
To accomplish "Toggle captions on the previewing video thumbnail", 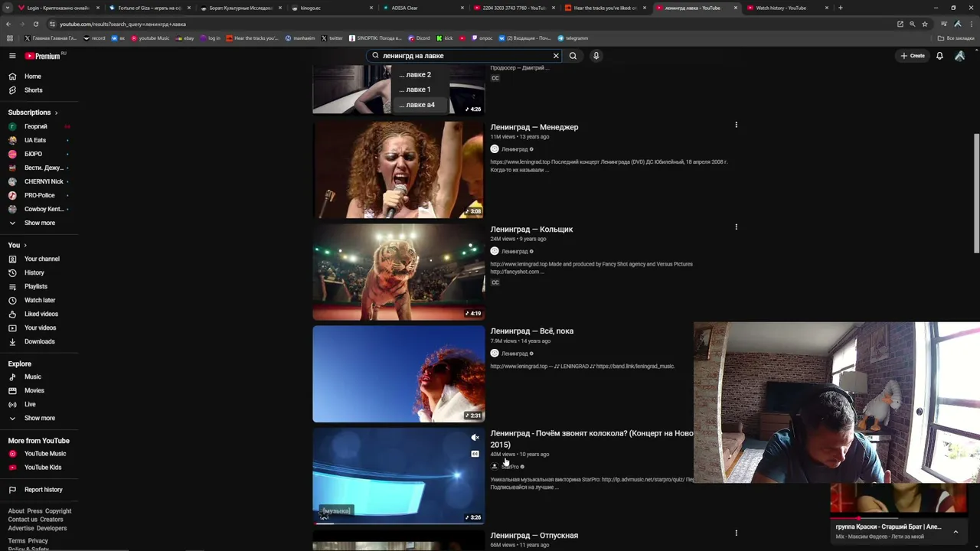I will pos(475,454).
